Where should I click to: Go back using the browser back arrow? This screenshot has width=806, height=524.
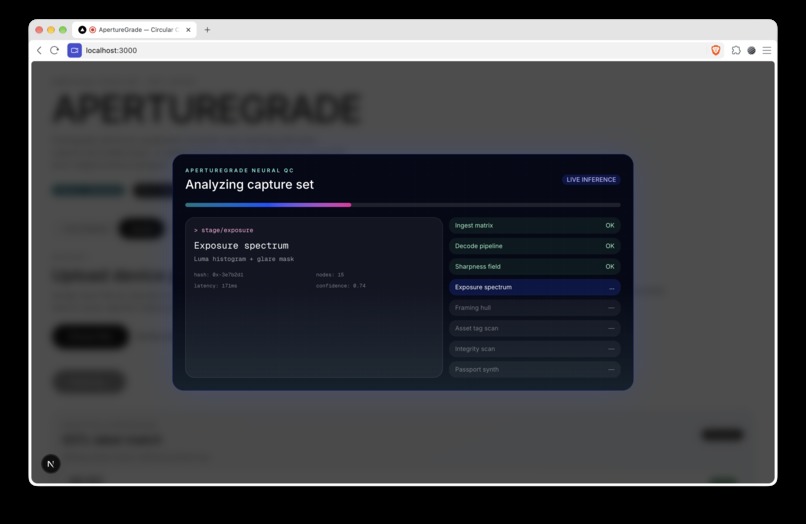[x=39, y=50]
